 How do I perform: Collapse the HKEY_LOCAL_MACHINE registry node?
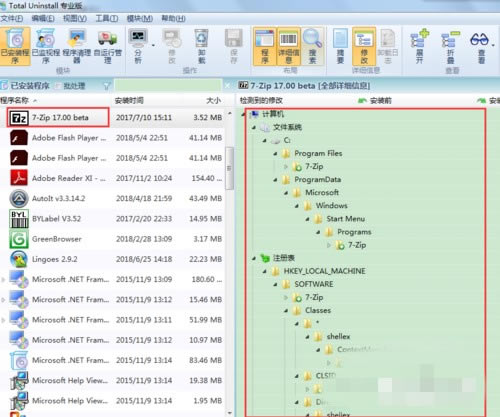pyautogui.click(x=265, y=271)
